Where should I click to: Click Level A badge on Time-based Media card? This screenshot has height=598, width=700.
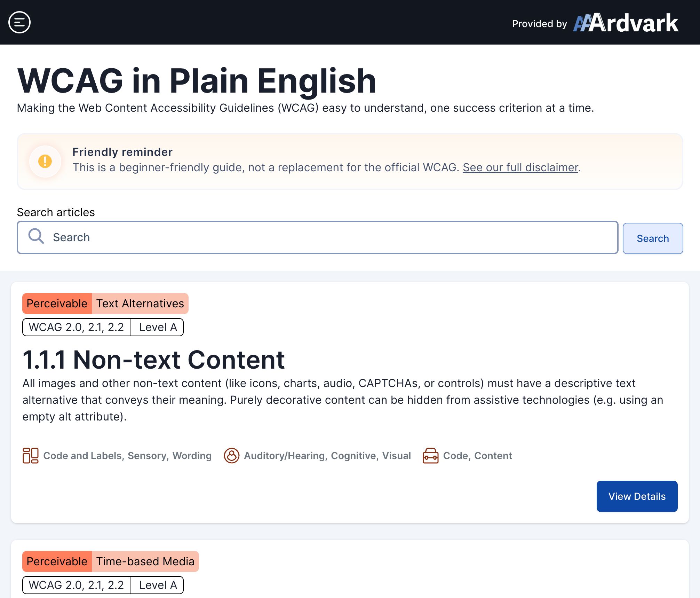pos(157,585)
